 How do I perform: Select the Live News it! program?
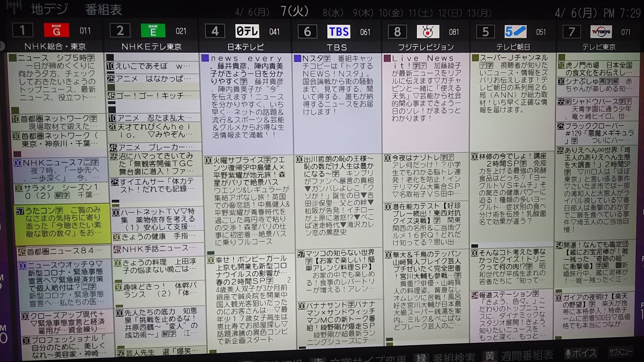click(x=426, y=102)
